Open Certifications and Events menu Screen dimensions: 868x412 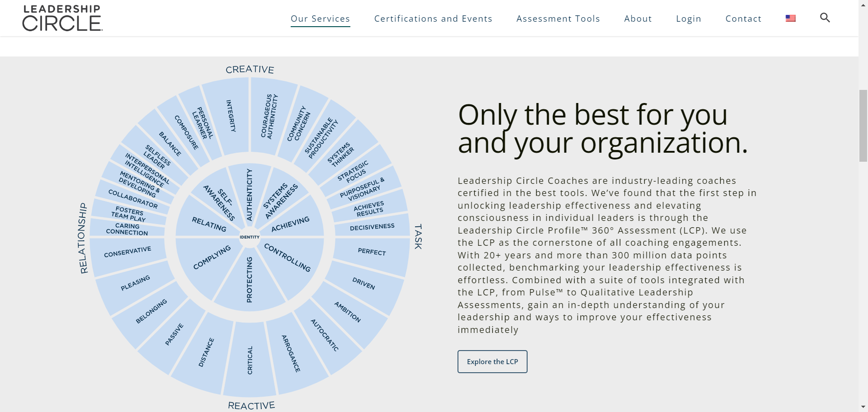pos(433,19)
